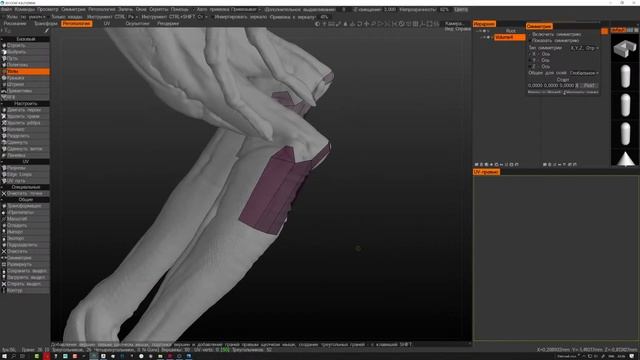Image resolution: width=640 pixels, height=360 pixels.
Task: Open the Авто привязка dropdown
Action: (246, 9)
